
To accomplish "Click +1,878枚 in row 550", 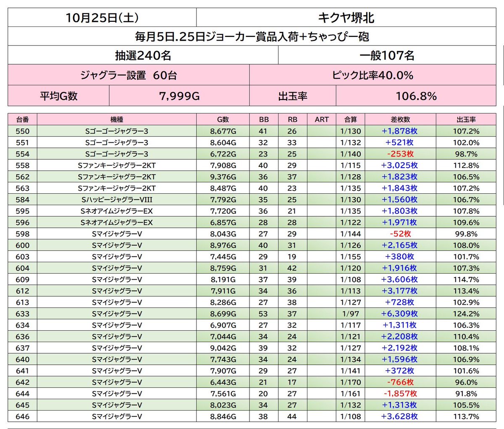I will pyautogui.click(x=399, y=131).
